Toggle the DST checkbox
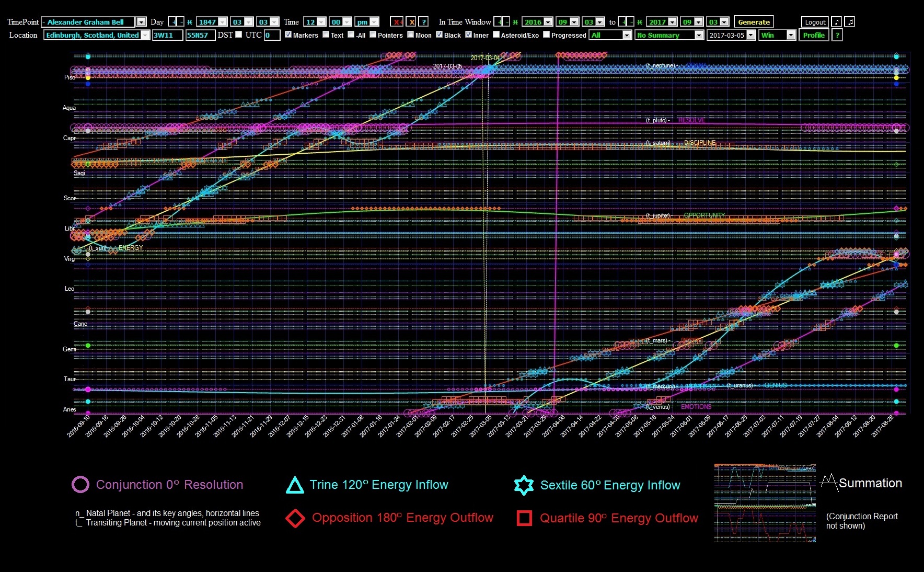The height and width of the screenshot is (572, 924). pyautogui.click(x=238, y=35)
